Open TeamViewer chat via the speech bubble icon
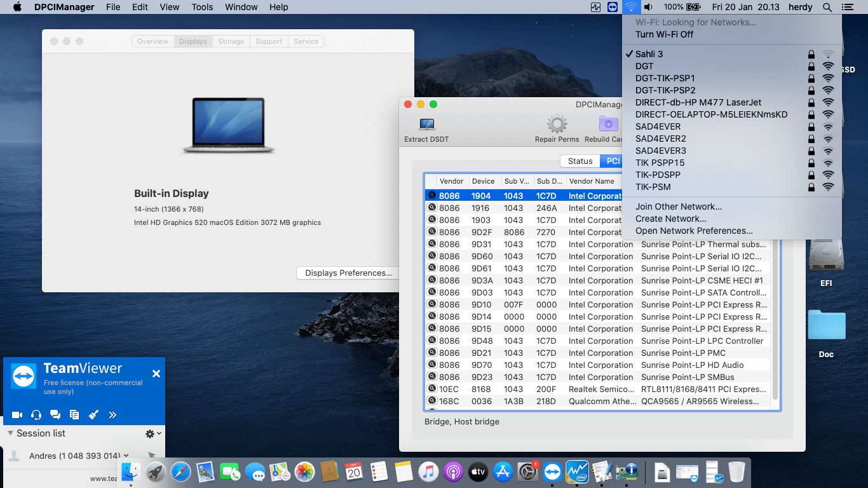The width and height of the screenshot is (868, 488). click(x=55, y=414)
